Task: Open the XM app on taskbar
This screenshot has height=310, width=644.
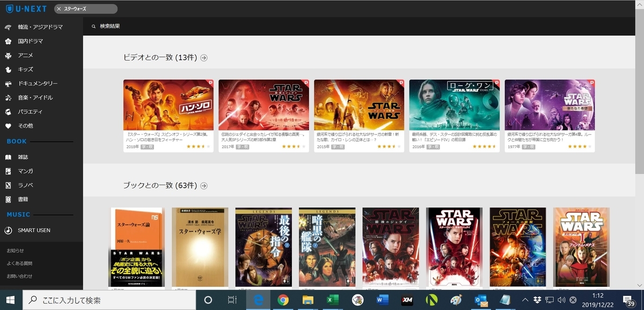Action: coord(407,300)
